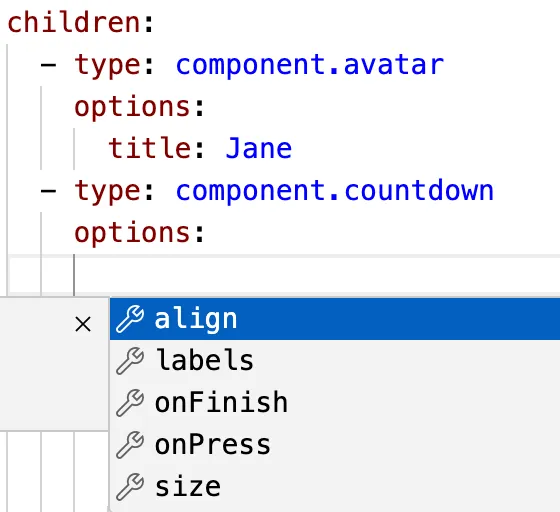Image resolution: width=560 pixels, height=512 pixels.
Task: Choose the size property suggestion
Action: point(335,487)
